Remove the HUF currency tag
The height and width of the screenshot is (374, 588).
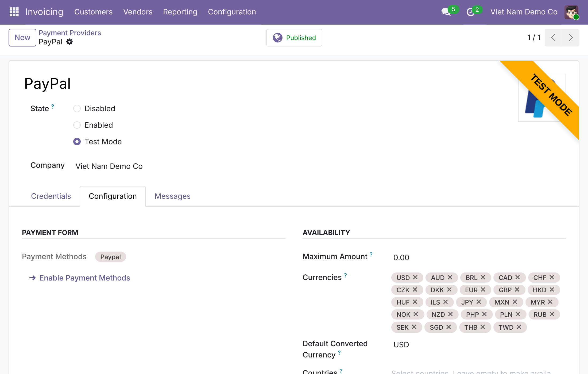click(415, 302)
